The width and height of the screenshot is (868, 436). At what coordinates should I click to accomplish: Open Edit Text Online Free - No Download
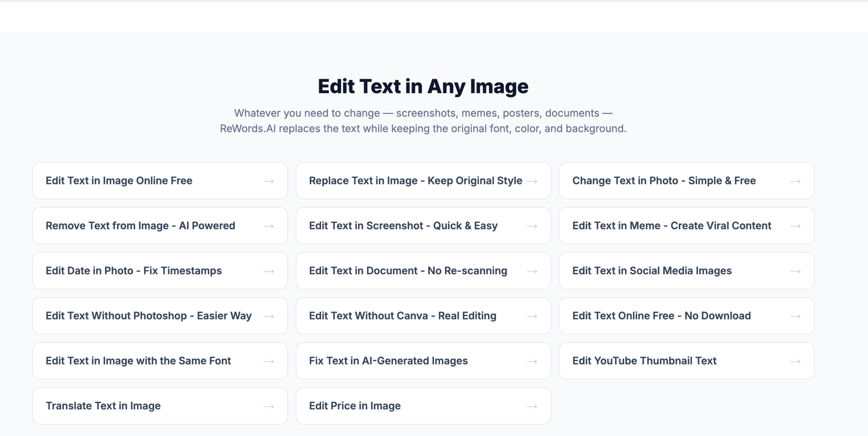pos(686,316)
